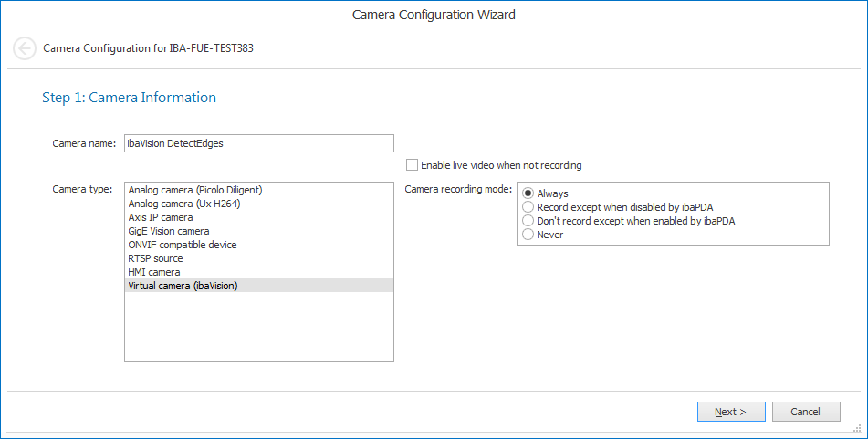Enable live video when not recording
The image size is (868, 439).
tap(413, 165)
